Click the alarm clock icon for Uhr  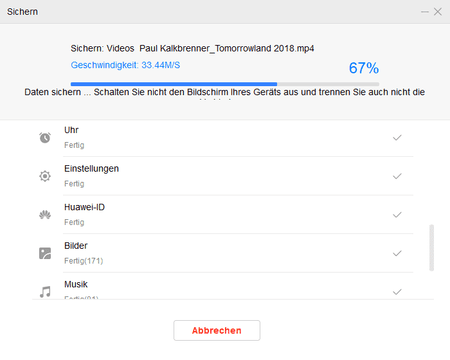(45, 137)
